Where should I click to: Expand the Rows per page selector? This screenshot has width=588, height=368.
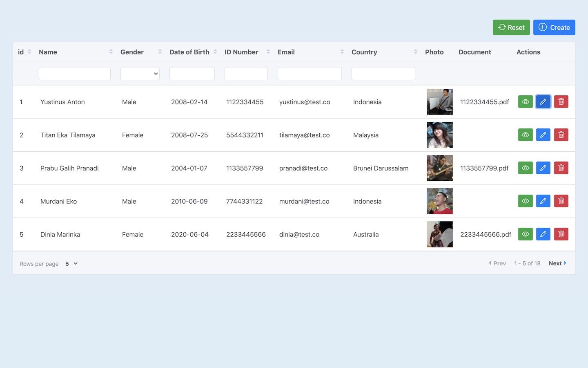[71, 264]
